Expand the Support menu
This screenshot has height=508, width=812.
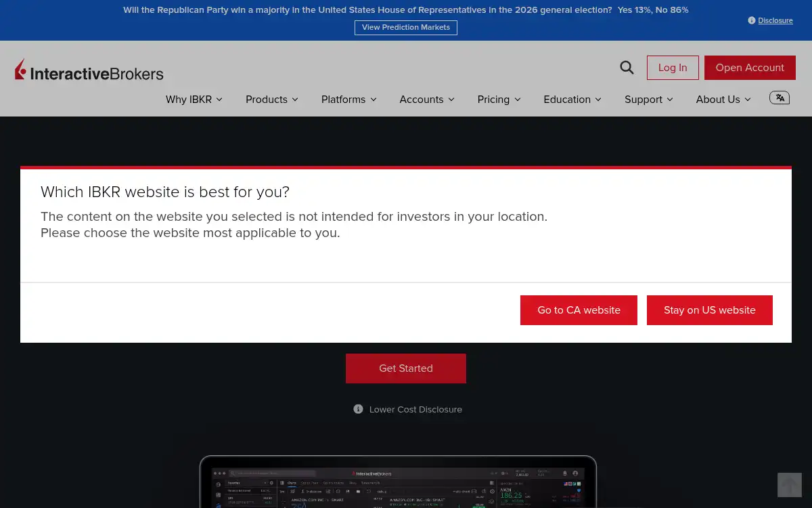coord(649,100)
